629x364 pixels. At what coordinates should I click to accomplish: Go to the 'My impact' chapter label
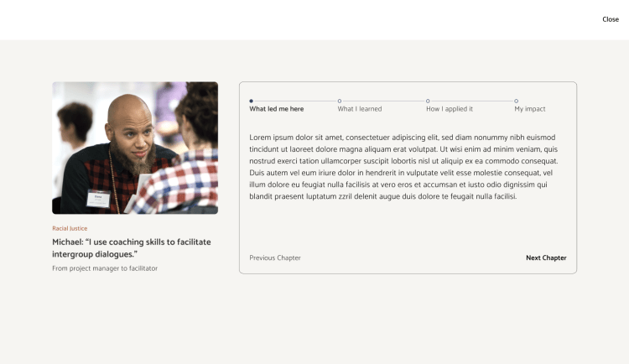point(529,109)
